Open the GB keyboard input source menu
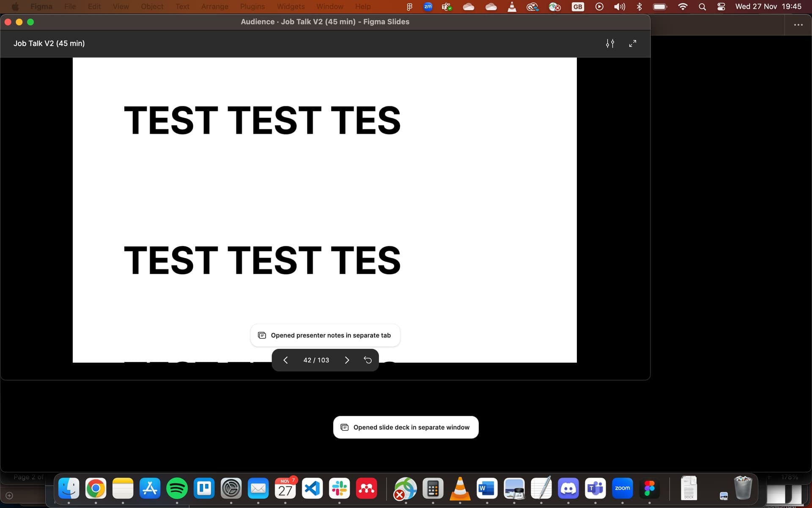The height and width of the screenshot is (508, 812). click(578, 7)
